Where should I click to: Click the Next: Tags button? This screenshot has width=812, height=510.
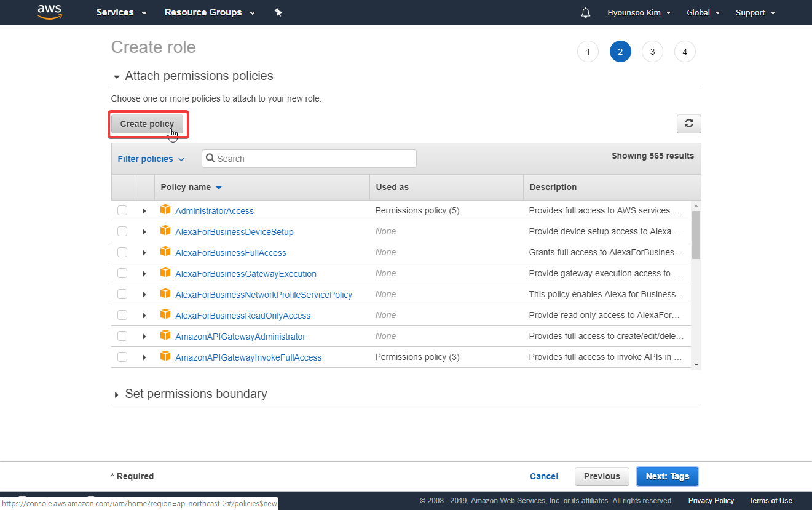pyautogui.click(x=668, y=476)
